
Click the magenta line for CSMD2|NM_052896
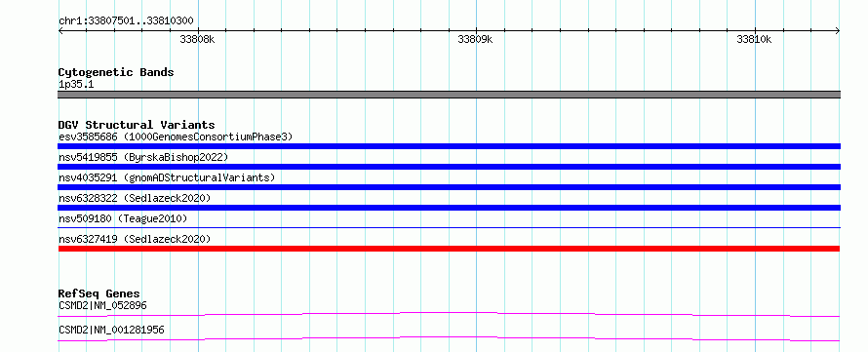point(449,314)
